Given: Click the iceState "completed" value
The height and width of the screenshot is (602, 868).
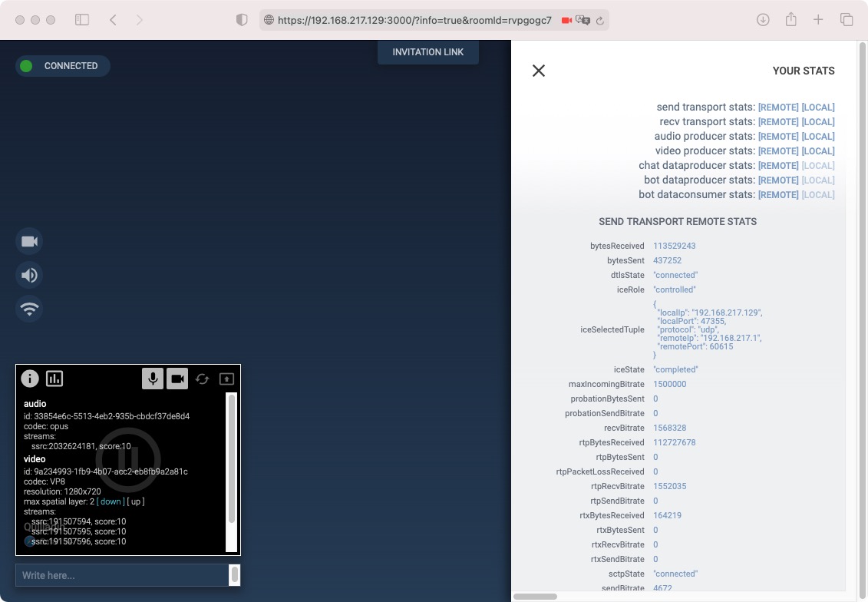Looking at the screenshot, I should 675,369.
